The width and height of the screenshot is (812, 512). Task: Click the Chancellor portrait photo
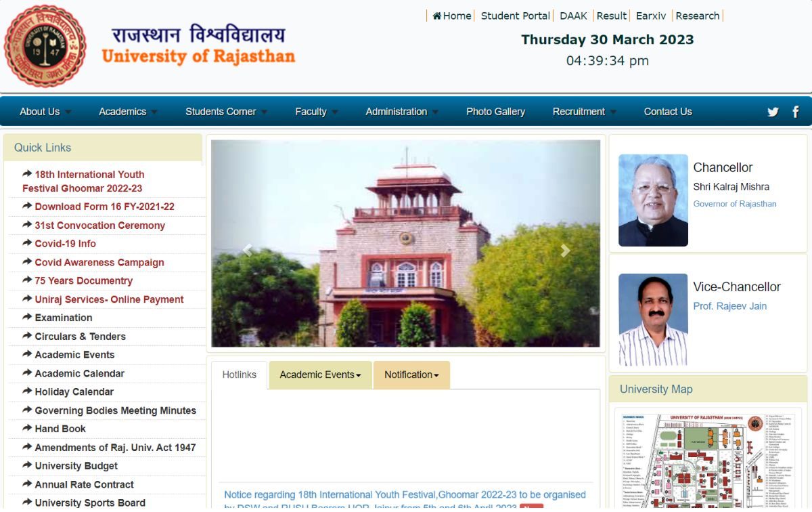pos(653,200)
